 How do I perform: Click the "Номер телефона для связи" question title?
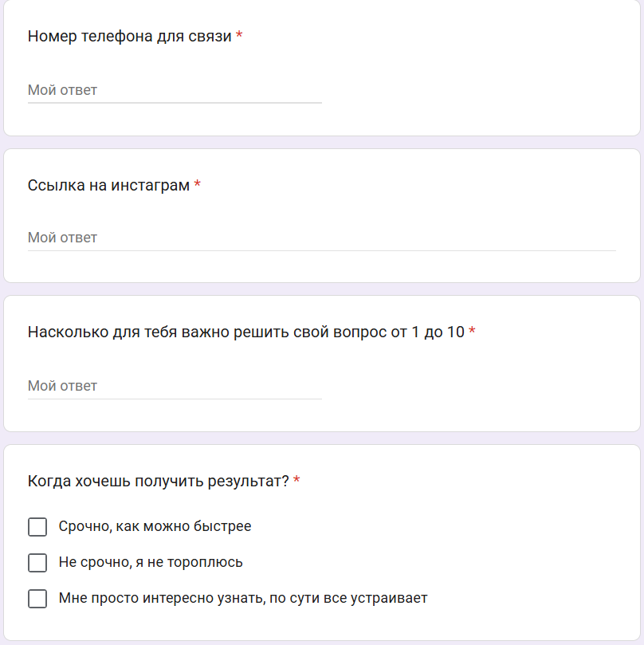130,37
